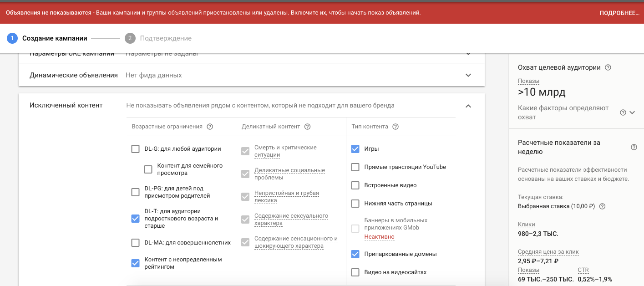The width and height of the screenshot is (644, 286).
Task: Click help icon next to Тип контента
Action: (396, 127)
